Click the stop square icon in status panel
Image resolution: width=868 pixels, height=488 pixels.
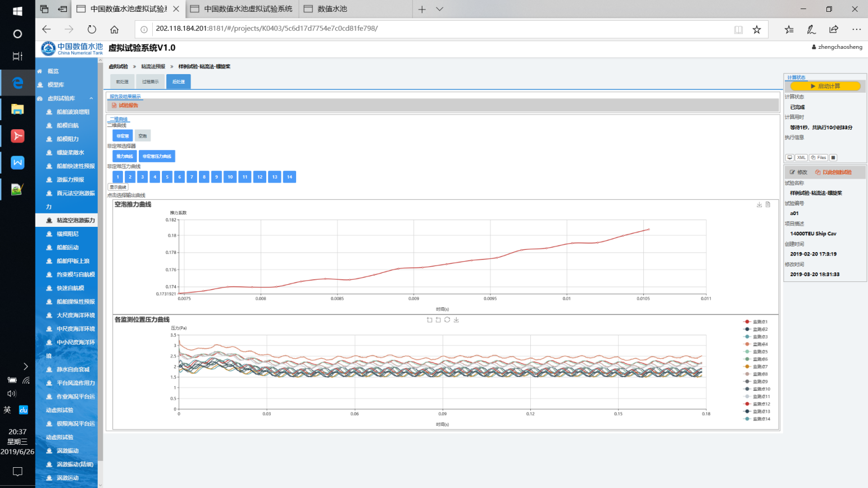(x=833, y=158)
